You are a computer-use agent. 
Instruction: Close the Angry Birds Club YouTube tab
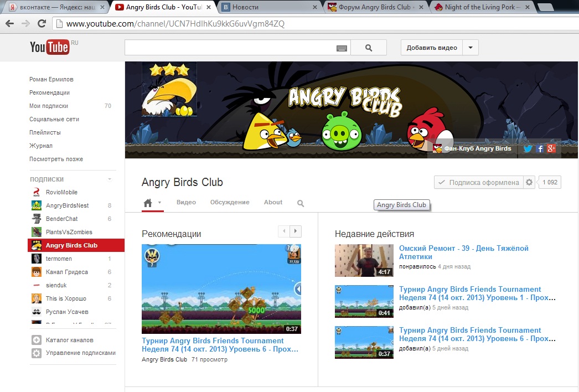[x=209, y=7]
